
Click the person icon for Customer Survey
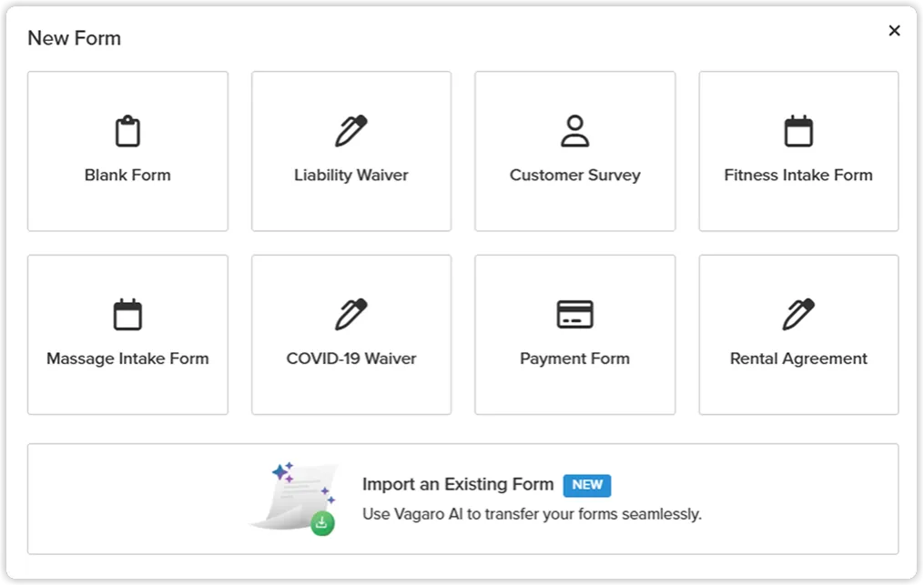[x=574, y=131]
